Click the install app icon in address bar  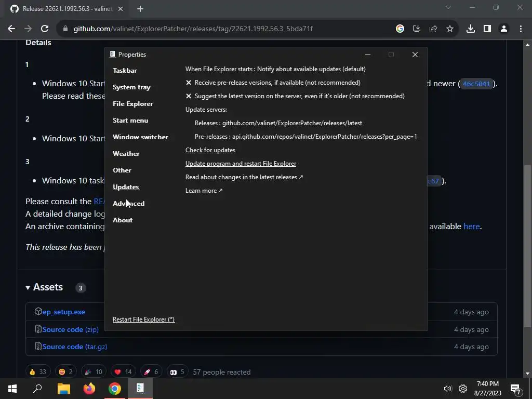[416, 29]
